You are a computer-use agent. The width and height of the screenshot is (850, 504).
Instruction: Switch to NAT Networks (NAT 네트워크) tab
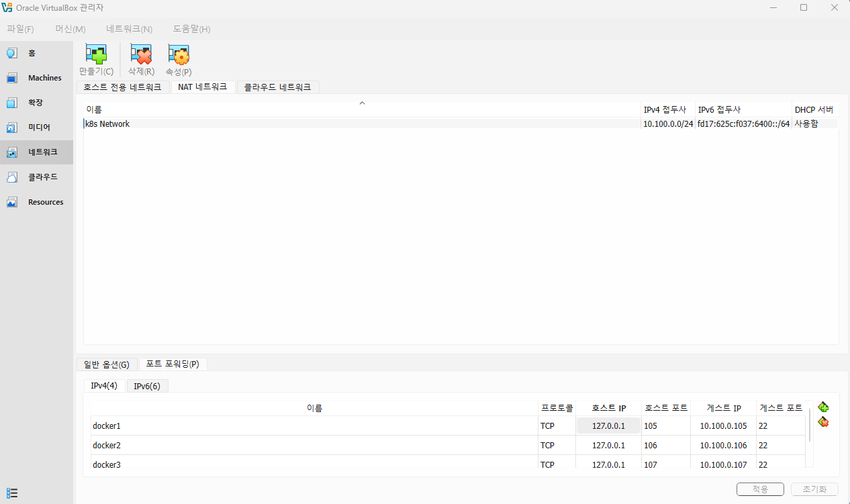[x=203, y=87]
